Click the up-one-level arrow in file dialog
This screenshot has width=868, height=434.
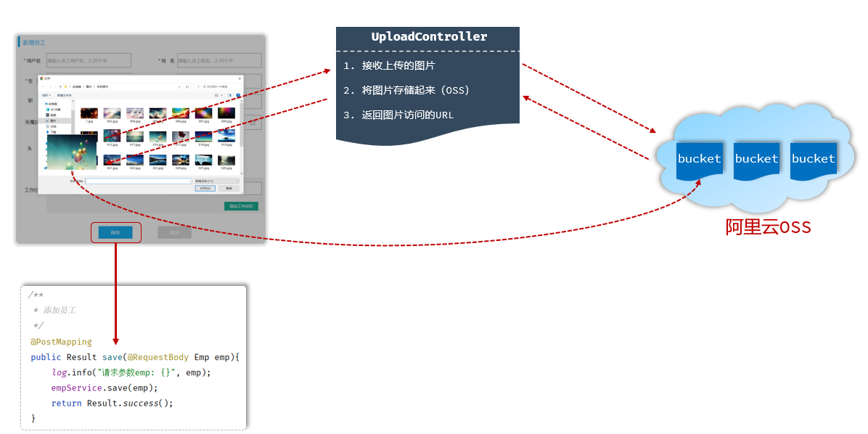[60, 87]
